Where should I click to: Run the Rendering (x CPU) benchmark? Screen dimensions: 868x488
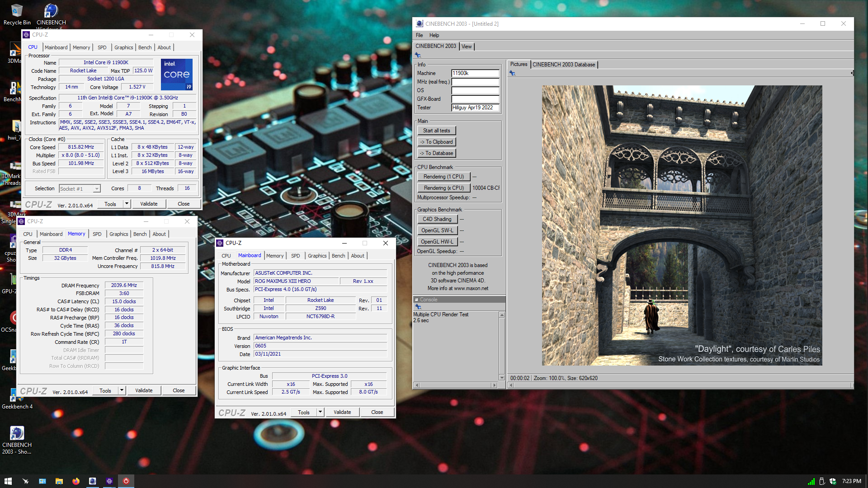coord(443,188)
